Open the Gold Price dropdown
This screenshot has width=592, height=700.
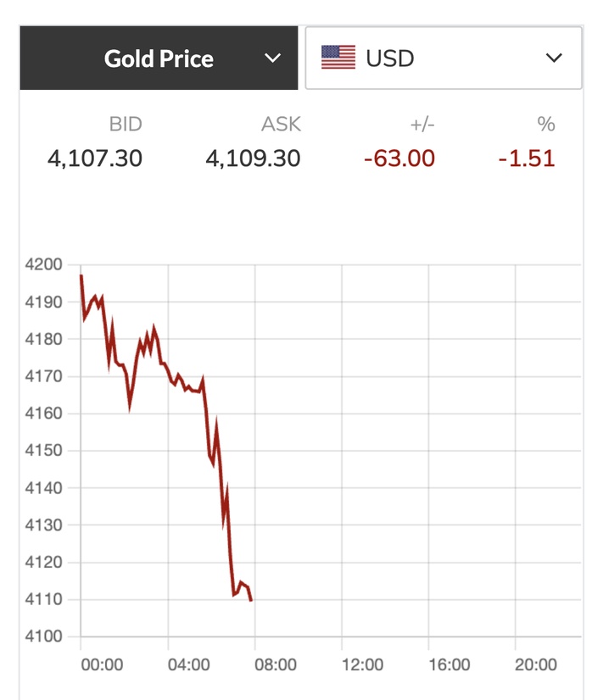(x=159, y=58)
